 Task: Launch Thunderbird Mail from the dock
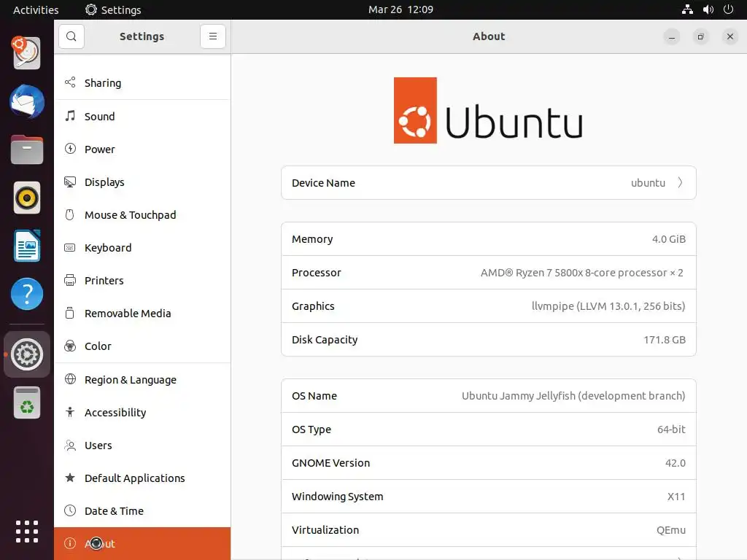pos(27,102)
